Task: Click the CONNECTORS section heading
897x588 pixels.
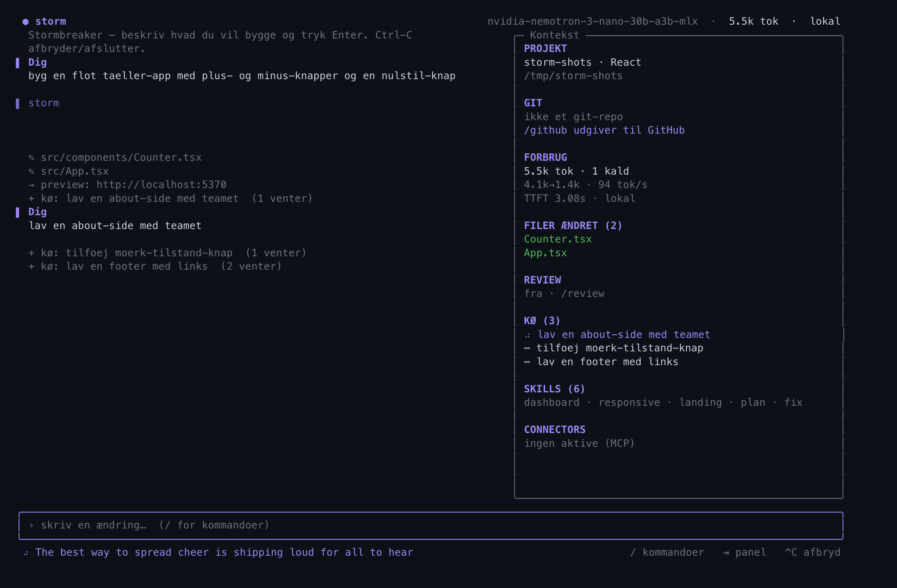Action: click(555, 430)
